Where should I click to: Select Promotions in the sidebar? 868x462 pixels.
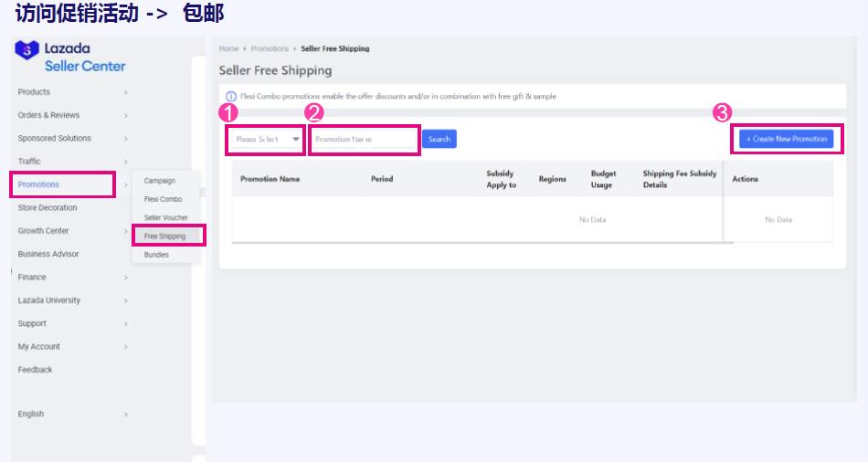click(x=39, y=184)
